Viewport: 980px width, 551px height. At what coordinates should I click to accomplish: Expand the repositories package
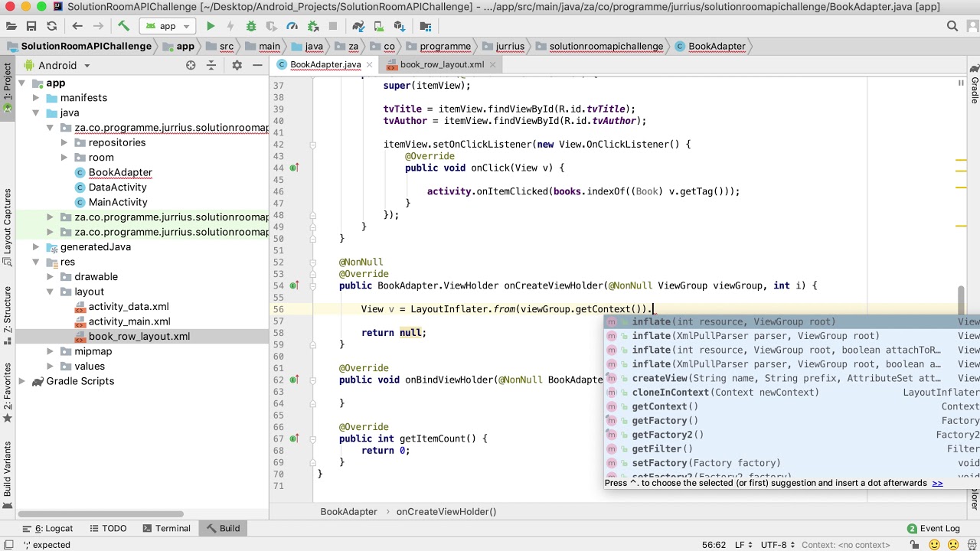pos(64,143)
